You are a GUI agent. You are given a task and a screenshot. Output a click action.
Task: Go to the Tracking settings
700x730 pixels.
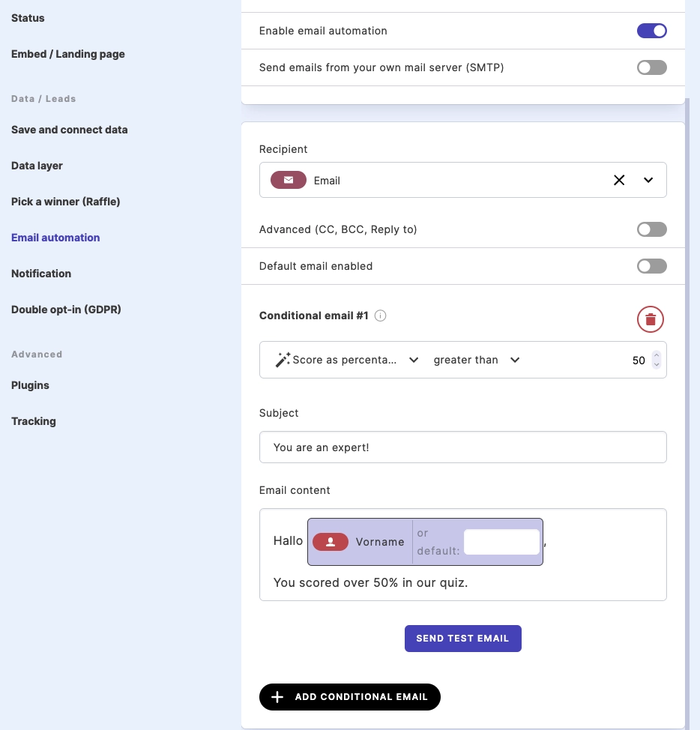(x=33, y=421)
